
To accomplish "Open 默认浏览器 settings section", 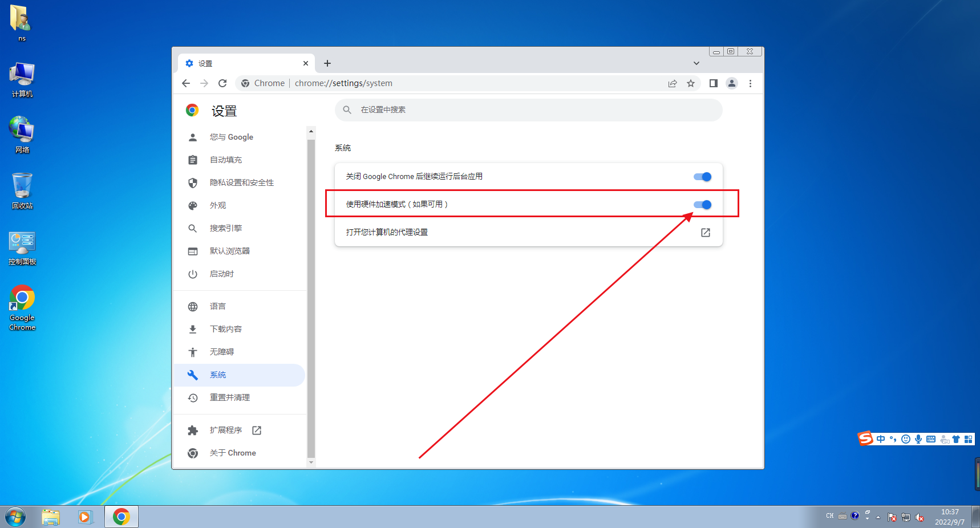I will click(240, 251).
